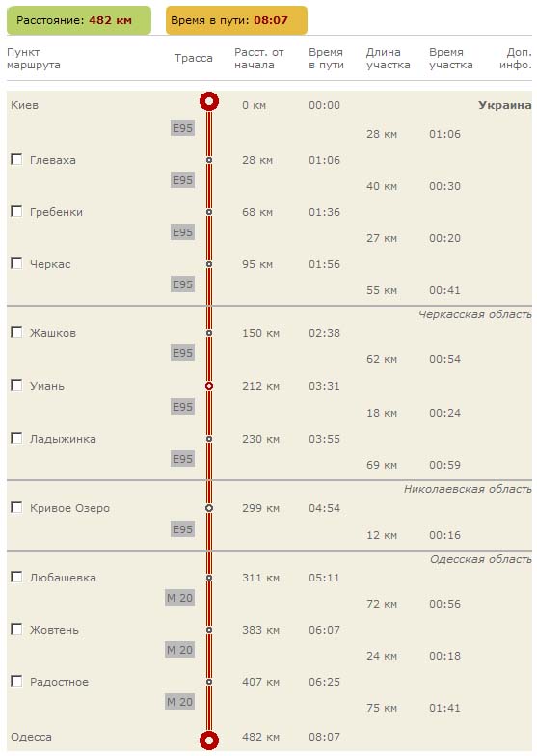The height and width of the screenshot is (756, 537).
Task: Click the Кривое Озеро waypoint dot
Action: point(209,508)
